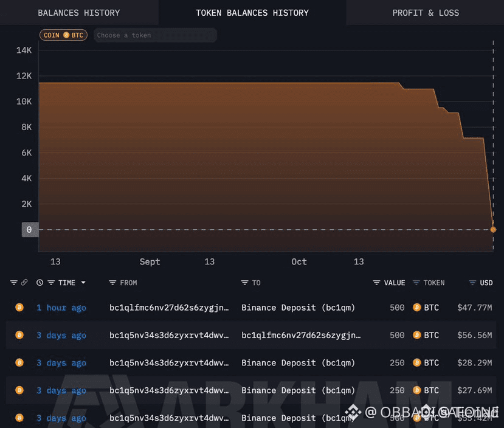Viewport: 504px width, 428px height.
Task: Click Bitcoin icon in the $56.56M row
Action: coord(19,335)
